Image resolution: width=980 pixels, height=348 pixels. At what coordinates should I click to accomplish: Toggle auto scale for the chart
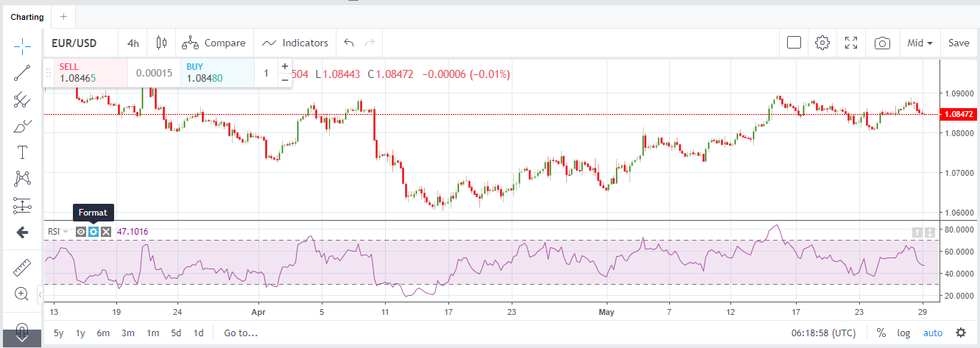tap(933, 333)
